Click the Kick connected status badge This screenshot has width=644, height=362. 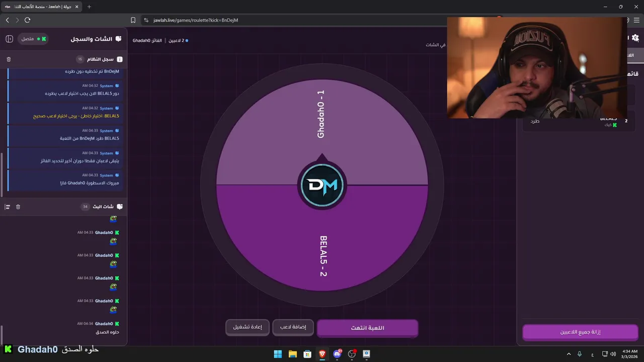[x=34, y=39]
